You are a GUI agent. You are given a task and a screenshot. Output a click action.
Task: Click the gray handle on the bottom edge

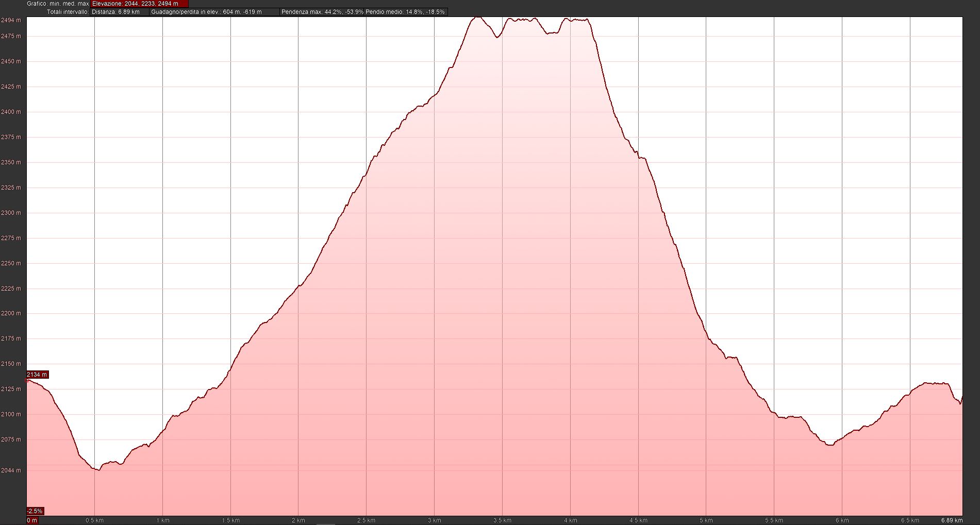(x=325, y=523)
